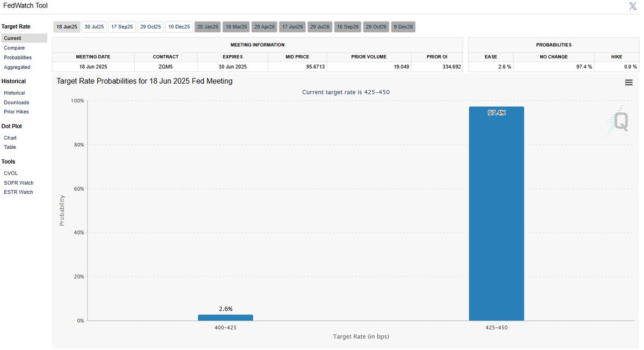Open the Aggregated view
The image size is (644, 350).
[x=17, y=67]
